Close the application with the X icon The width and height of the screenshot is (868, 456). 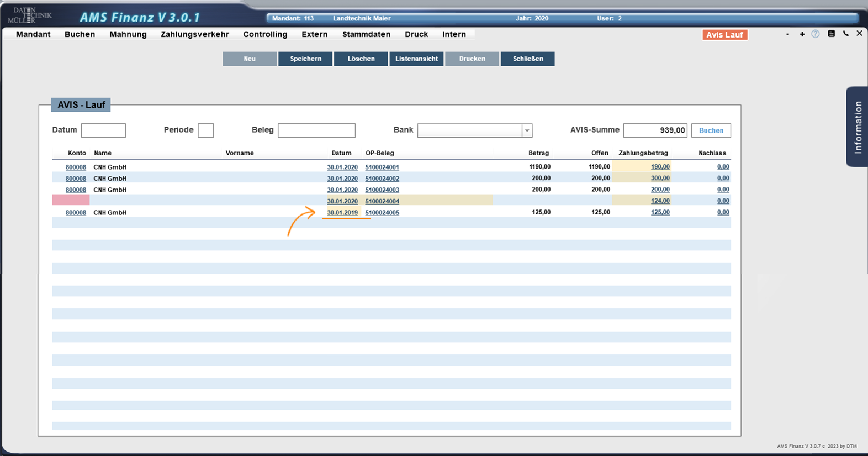point(859,34)
